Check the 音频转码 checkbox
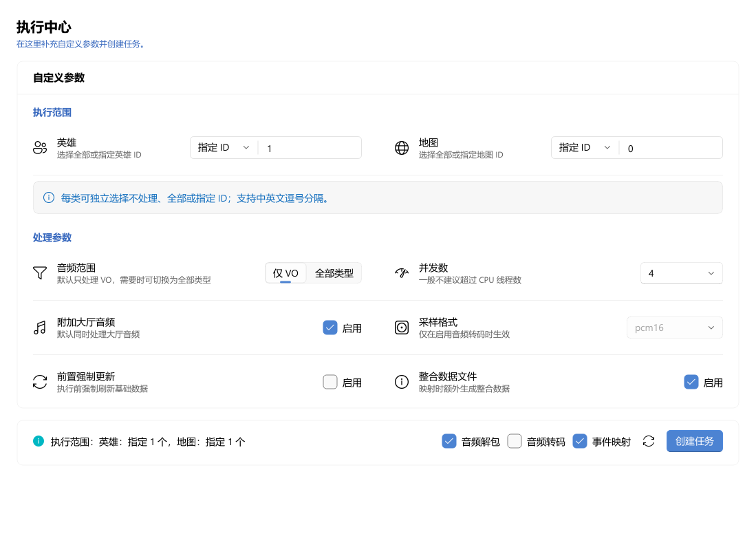756x558 pixels. coord(515,441)
